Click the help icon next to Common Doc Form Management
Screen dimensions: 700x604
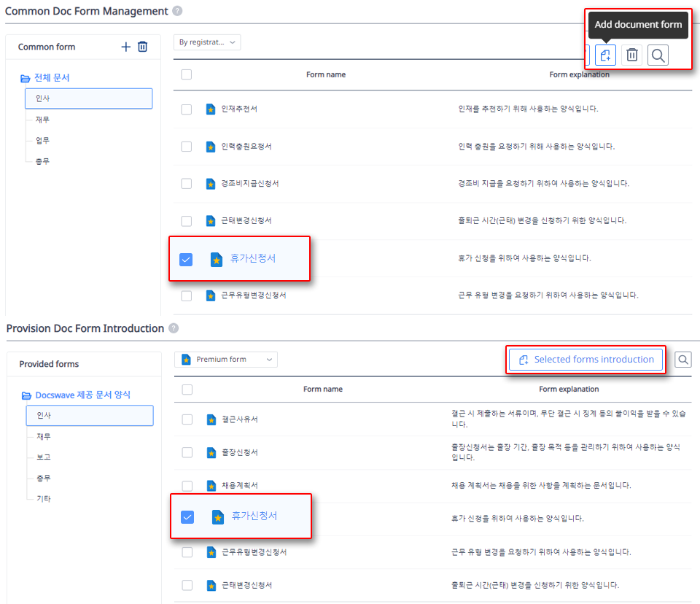[x=176, y=11]
